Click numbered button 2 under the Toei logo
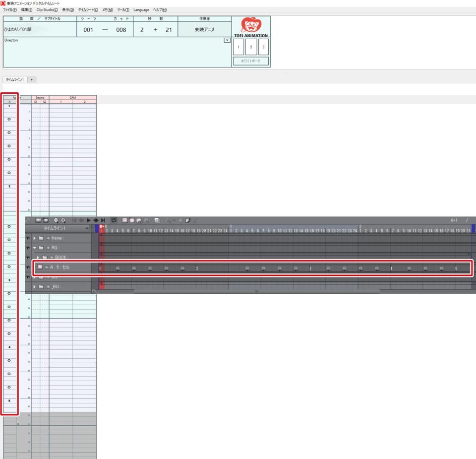Viewport: 476px width, 459px height. coord(250,47)
